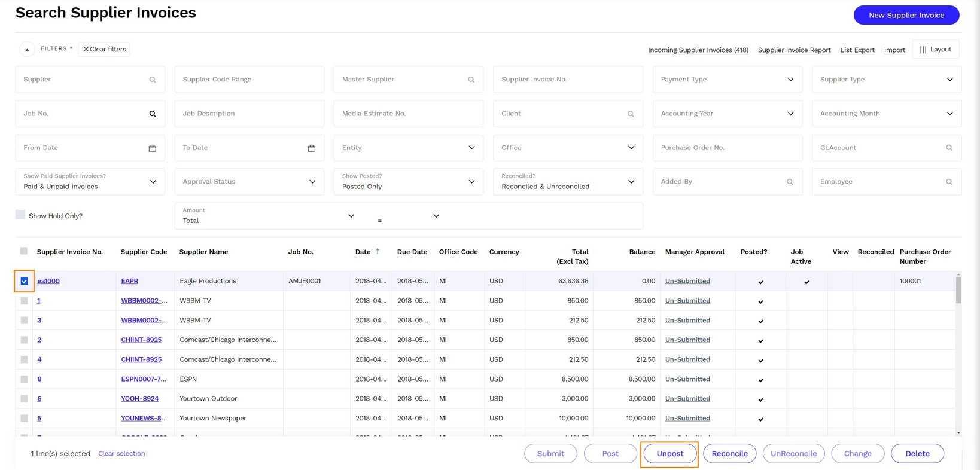The width and height of the screenshot is (980, 470).
Task: Check the row checkbox for invoice 3
Action: pos(24,321)
